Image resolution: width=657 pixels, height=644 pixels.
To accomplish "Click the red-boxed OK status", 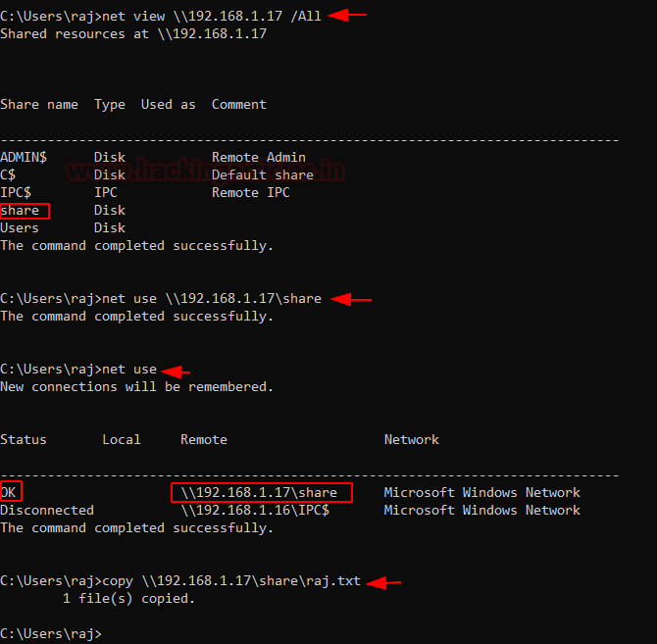I will point(10,492).
